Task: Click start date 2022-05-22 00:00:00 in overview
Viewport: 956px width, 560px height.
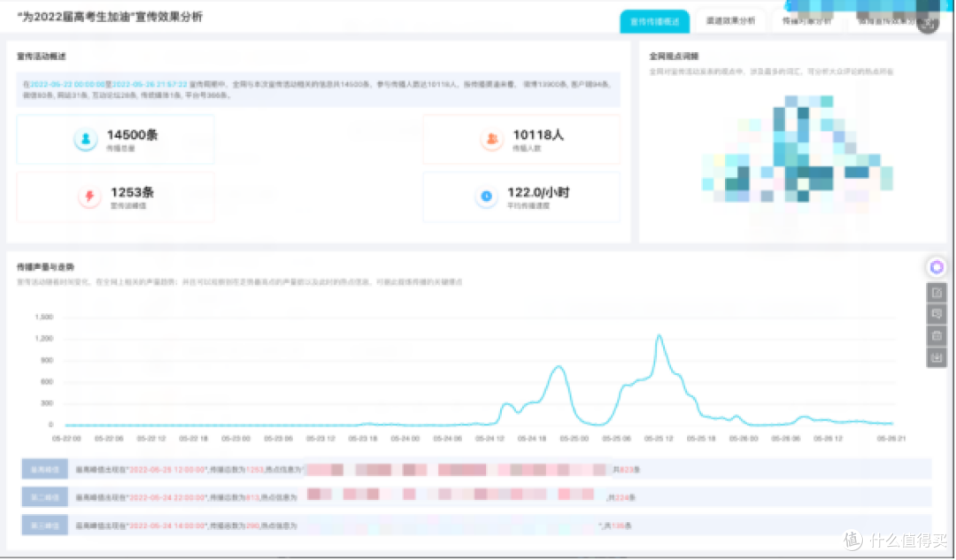Action: coord(67,84)
